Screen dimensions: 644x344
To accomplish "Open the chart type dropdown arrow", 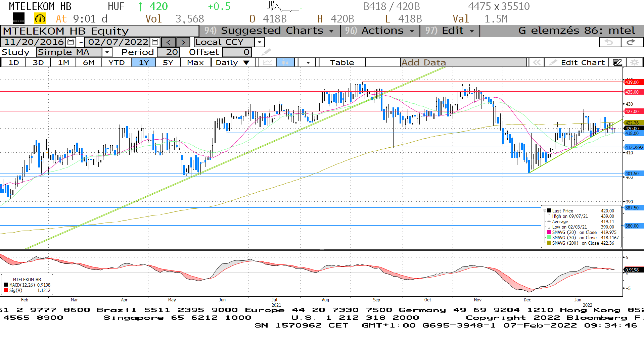I will tap(308, 62).
